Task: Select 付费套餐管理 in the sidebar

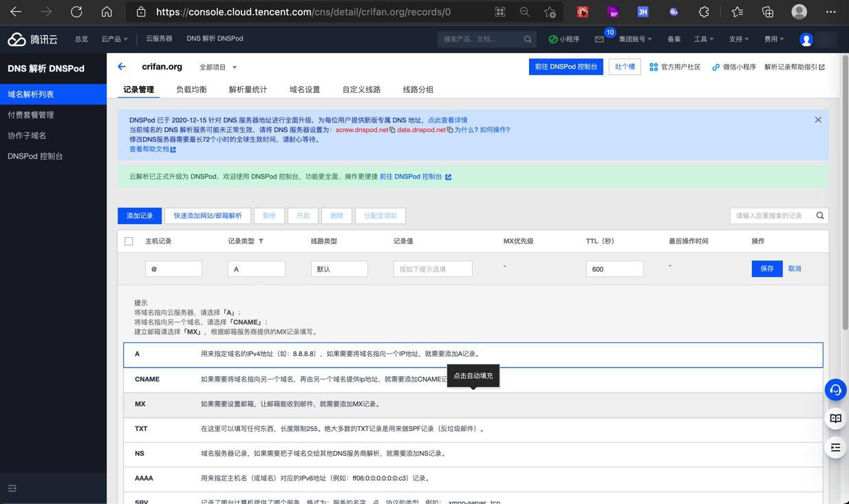Action: [x=53, y=115]
